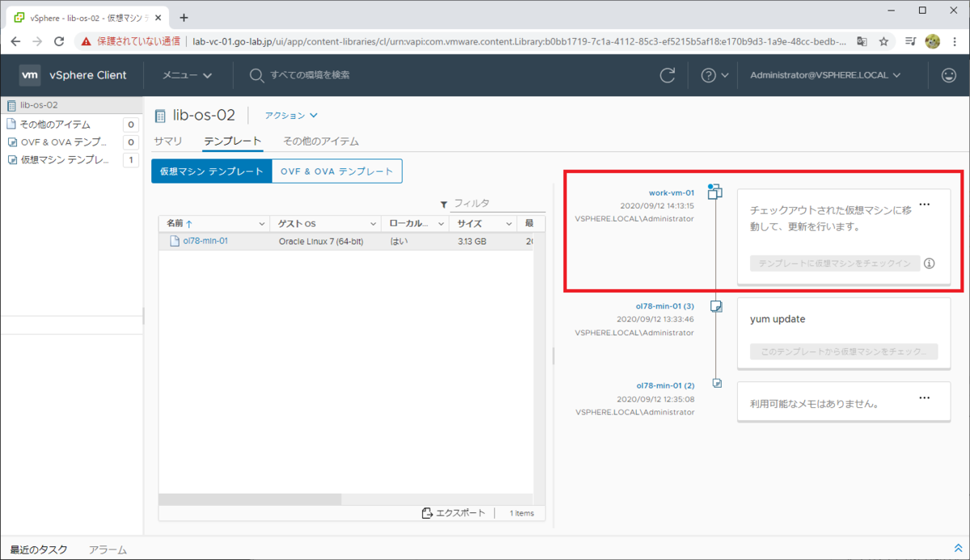Select the OVF & OVA テンプレート toggle button
The image size is (970, 560).
click(337, 171)
